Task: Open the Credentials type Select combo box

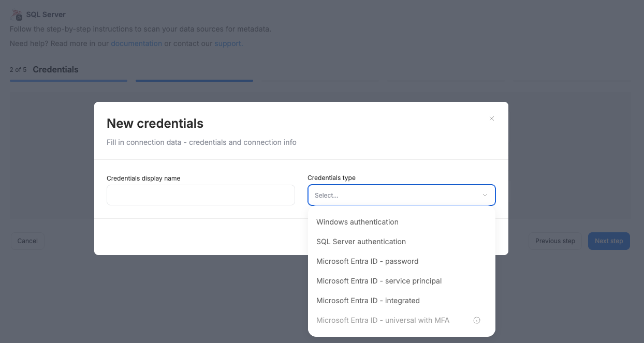Action: (402, 195)
